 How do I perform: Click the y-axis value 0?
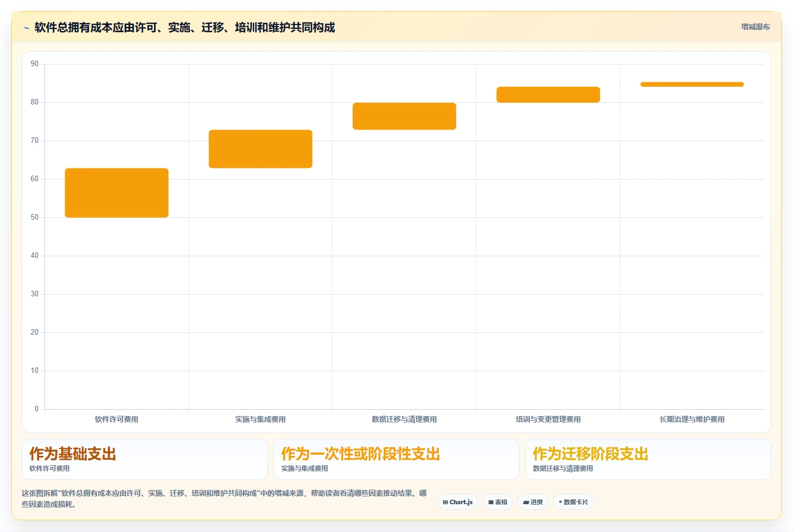click(x=37, y=409)
